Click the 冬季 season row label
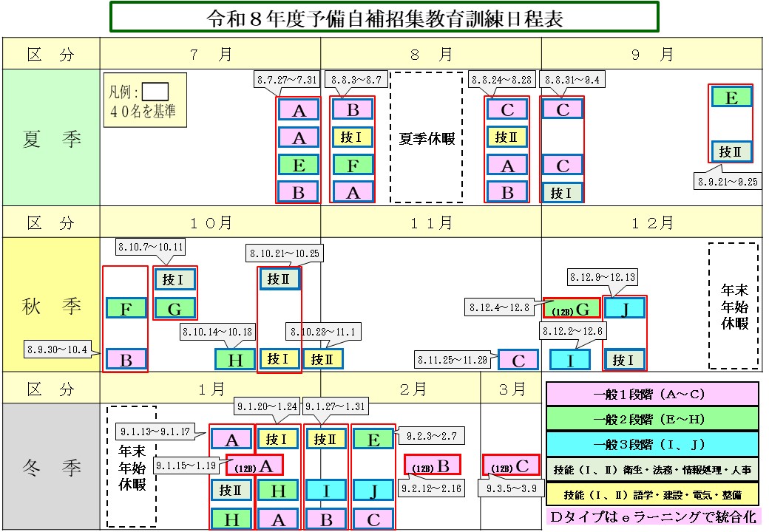769x532 pixels. [51, 467]
